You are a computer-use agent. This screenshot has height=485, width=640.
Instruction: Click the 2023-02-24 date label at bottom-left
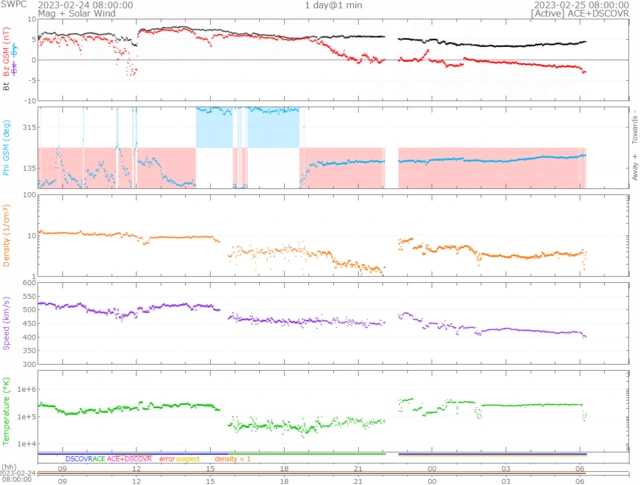[18, 473]
